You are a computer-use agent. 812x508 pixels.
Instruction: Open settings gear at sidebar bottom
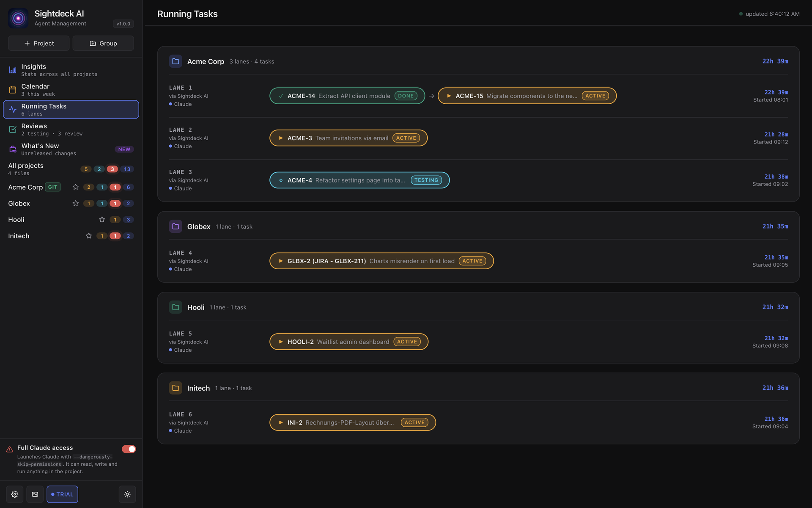(x=15, y=494)
